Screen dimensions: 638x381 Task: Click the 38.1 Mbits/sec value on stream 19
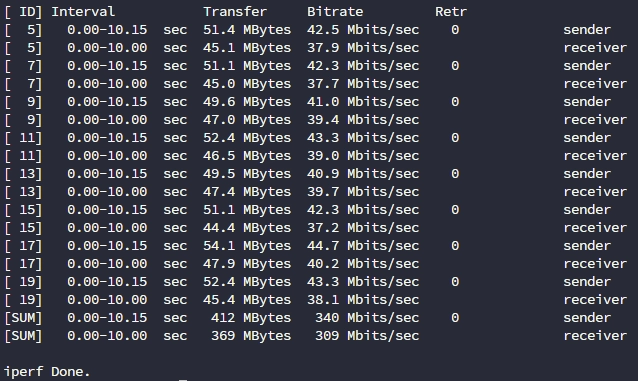pyautogui.click(x=363, y=300)
